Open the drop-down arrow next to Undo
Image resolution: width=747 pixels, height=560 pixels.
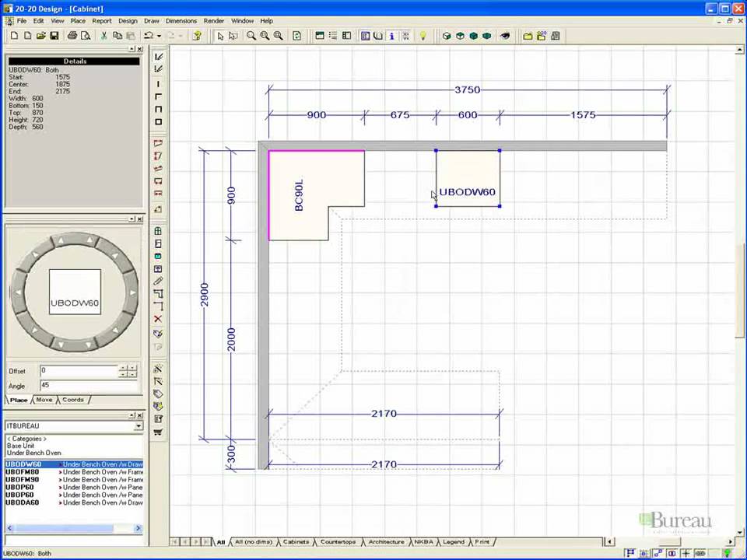[159, 36]
